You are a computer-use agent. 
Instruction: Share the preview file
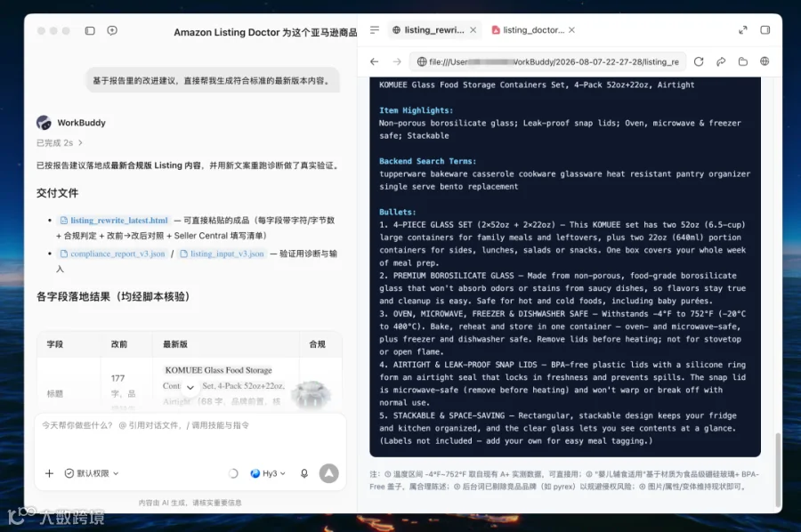(x=721, y=61)
